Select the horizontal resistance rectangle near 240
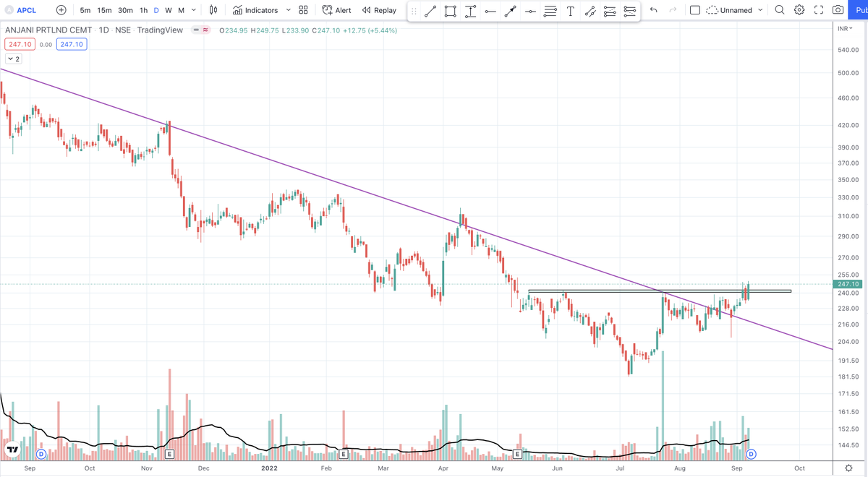 tap(660, 291)
